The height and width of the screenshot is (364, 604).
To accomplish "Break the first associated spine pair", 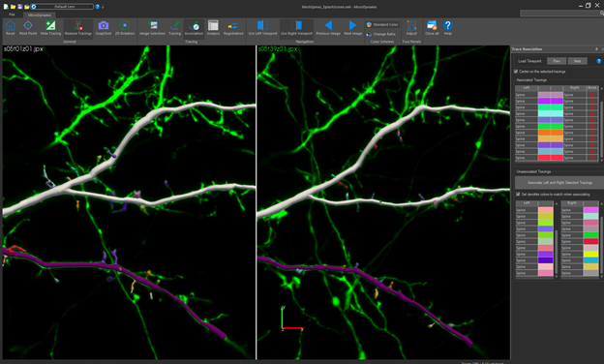I will pyautogui.click(x=592, y=95).
